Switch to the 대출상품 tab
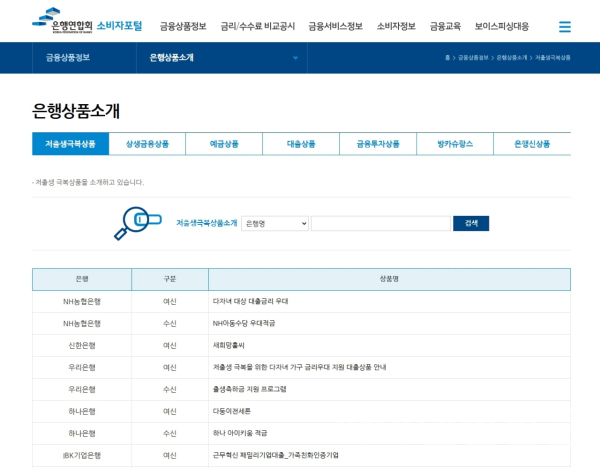 [x=301, y=144]
